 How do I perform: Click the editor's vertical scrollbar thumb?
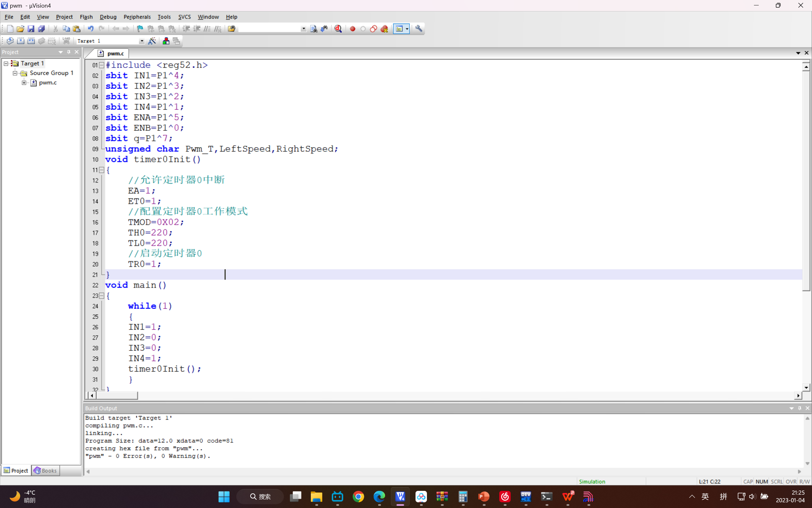(x=806, y=180)
